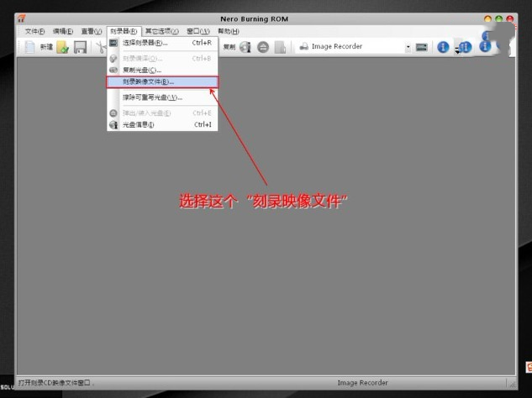Open the 帮助(H) menu

pos(229,31)
